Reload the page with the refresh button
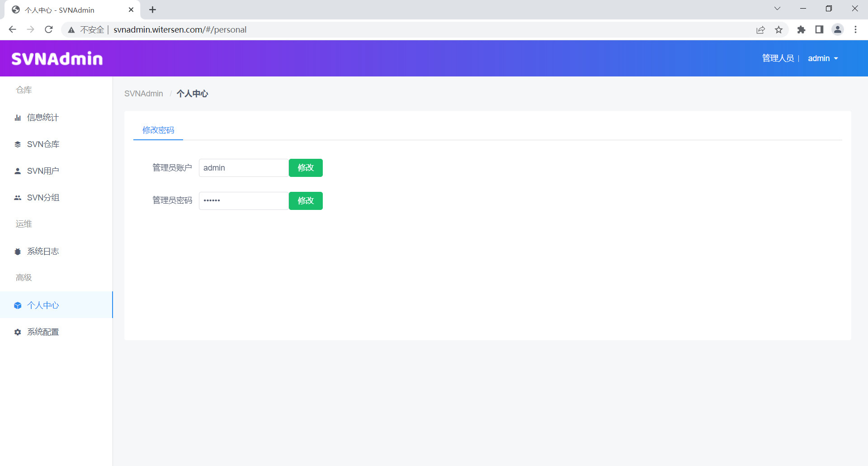This screenshot has height=466, width=868. pos(49,30)
